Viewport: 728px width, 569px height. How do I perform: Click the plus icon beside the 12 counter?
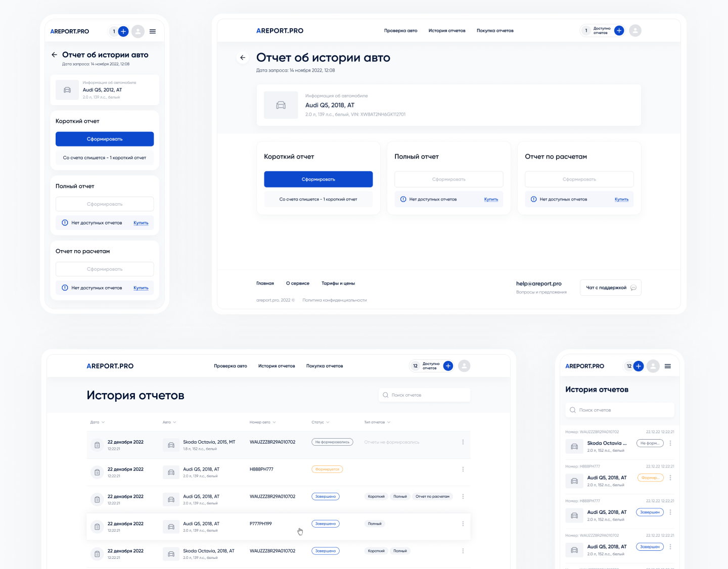(448, 366)
